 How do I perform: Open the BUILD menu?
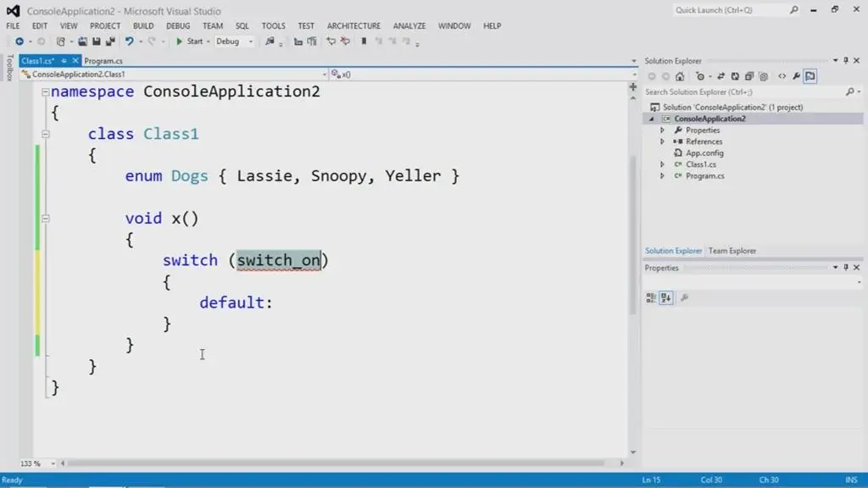coord(142,26)
